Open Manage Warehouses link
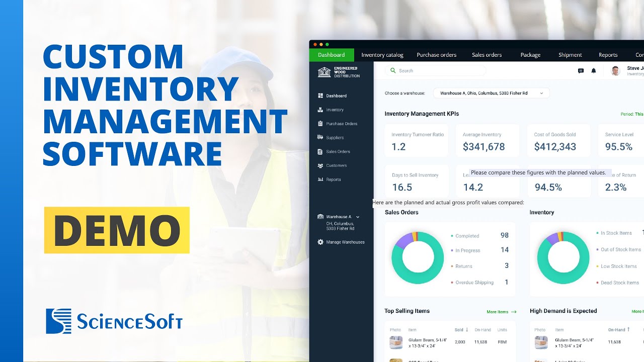The height and width of the screenshot is (362, 644). click(x=345, y=242)
